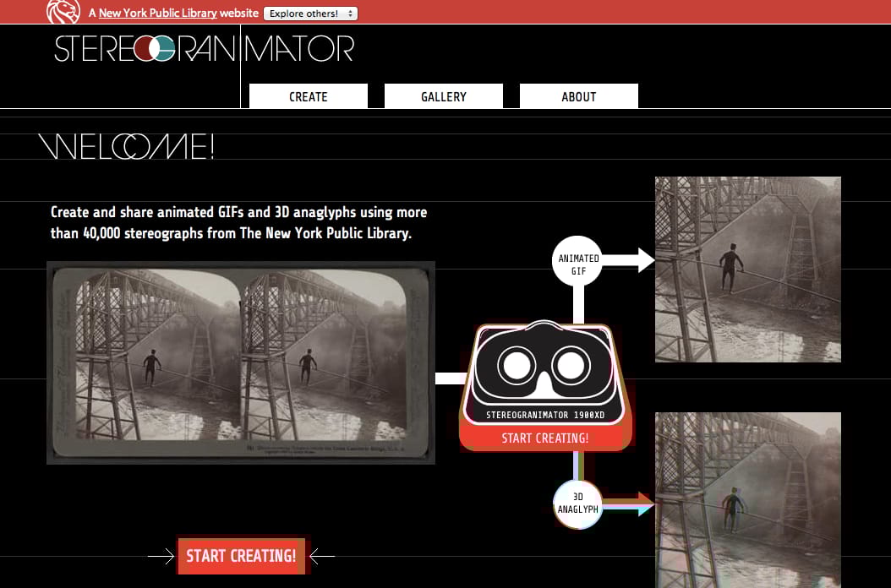The height and width of the screenshot is (588, 891).
Task: Click the 3D Anaglyph circle label
Action: (578, 504)
